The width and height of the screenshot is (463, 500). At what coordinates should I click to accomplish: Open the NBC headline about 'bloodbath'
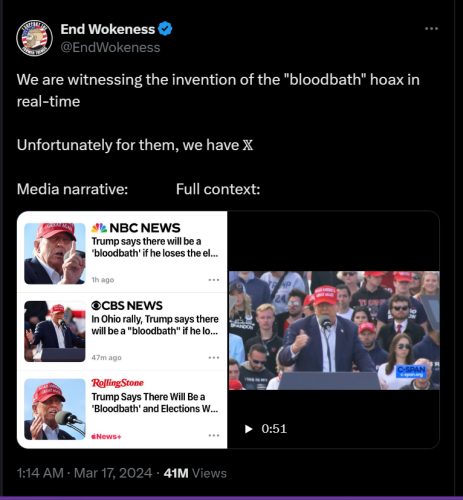click(x=155, y=247)
